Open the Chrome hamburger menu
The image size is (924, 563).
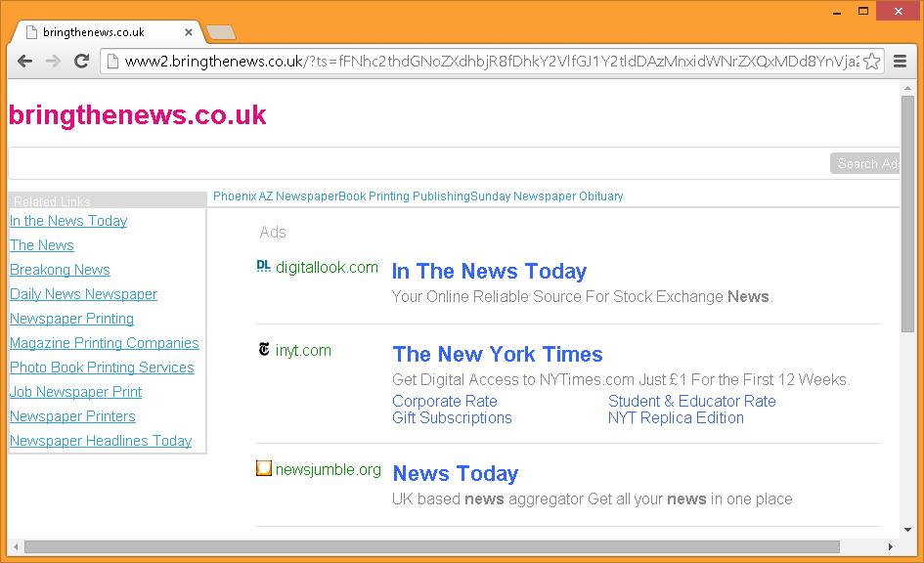coord(900,62)
